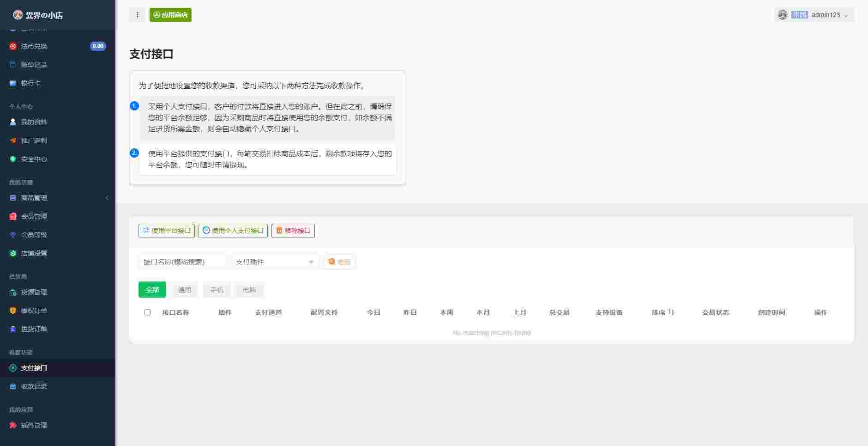Click the 使用个人支付接口 button
Screen dimensions: 868x446
(x=233, y=231)
